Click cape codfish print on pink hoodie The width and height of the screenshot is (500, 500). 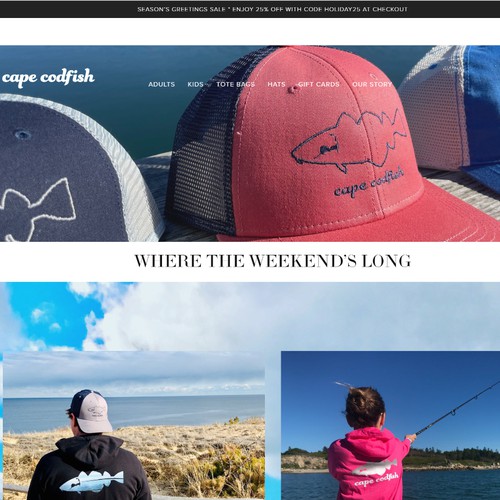coord(376,473)
